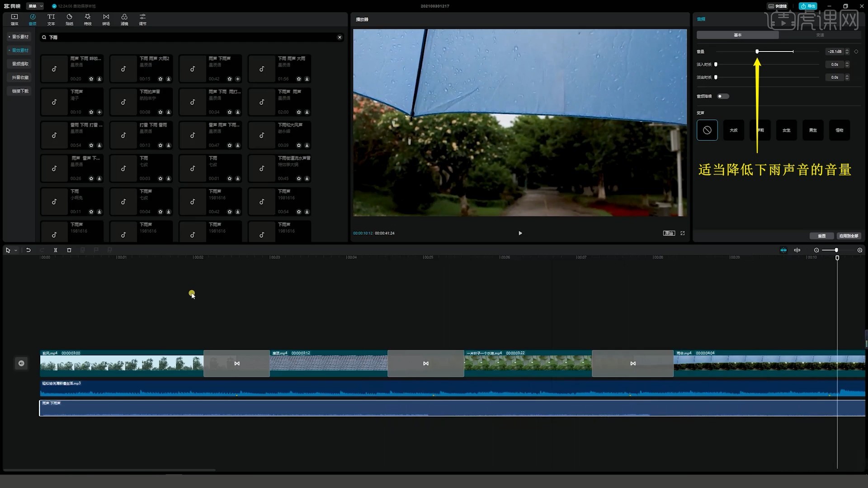Viewport: 868px width, 488px height.
Task: Favorite the 下雨 雨声 大雨2 sound
Action: pyautogui.click(x=160, y=79)
